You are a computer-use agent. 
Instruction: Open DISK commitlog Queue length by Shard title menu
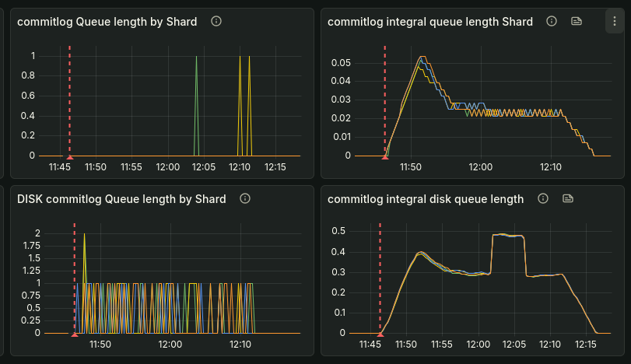pyautogui.click(x=121, y=199)
